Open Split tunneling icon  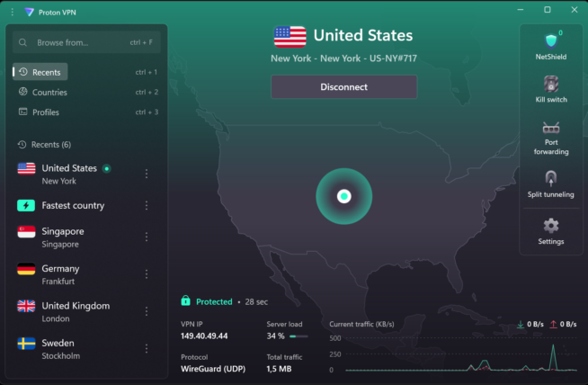point(550,178)
